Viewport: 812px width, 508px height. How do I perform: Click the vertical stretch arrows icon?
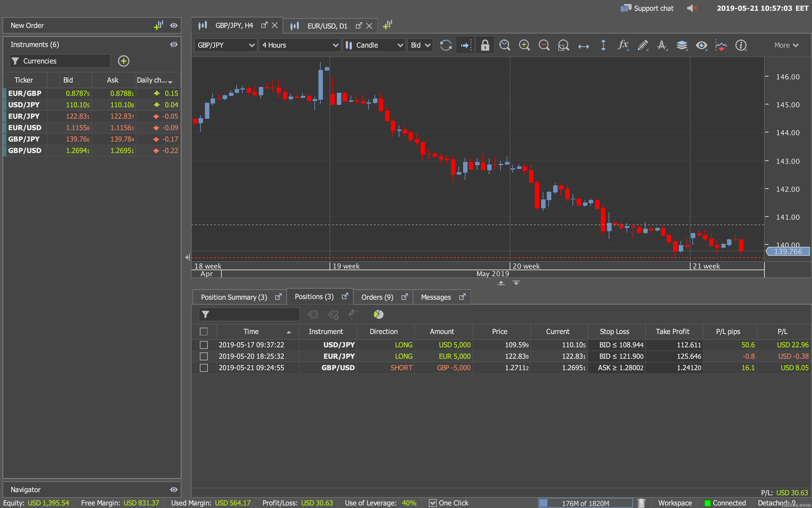point(603,45)
